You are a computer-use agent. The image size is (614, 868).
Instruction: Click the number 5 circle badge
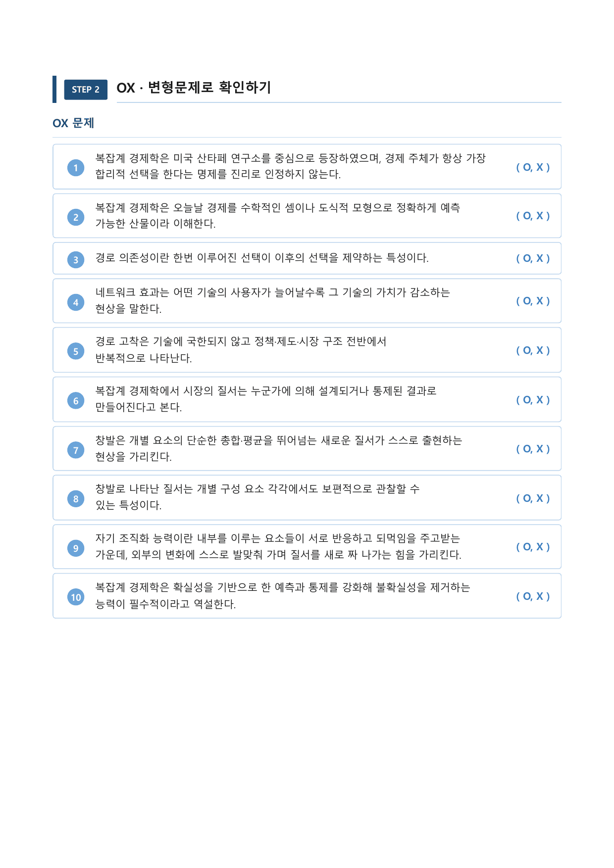click(x=76, y=351)
